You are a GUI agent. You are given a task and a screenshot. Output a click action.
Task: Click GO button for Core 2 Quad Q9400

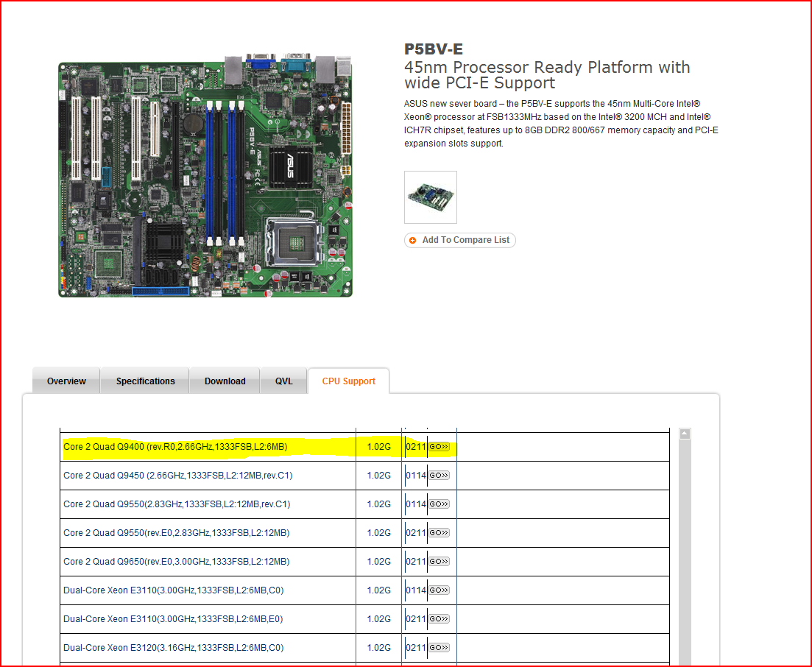pyautogui.click(x=439, y=447)
